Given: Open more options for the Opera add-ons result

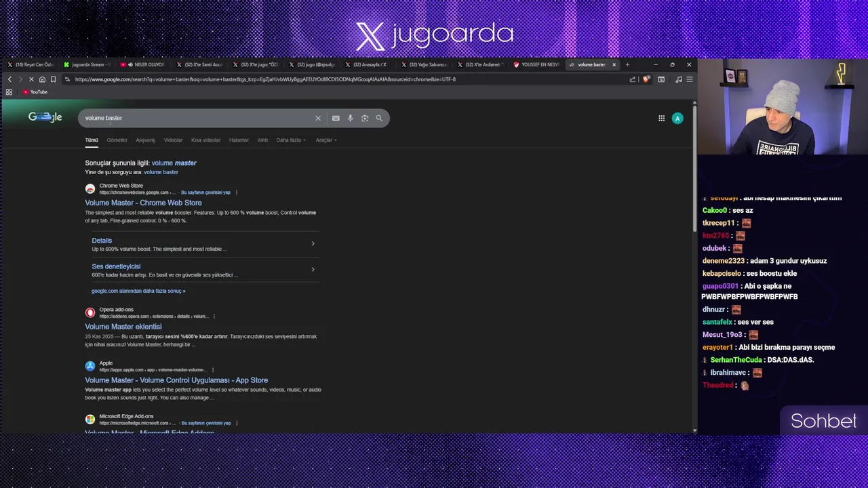Looking at the screenshot, I should (214, 317).
